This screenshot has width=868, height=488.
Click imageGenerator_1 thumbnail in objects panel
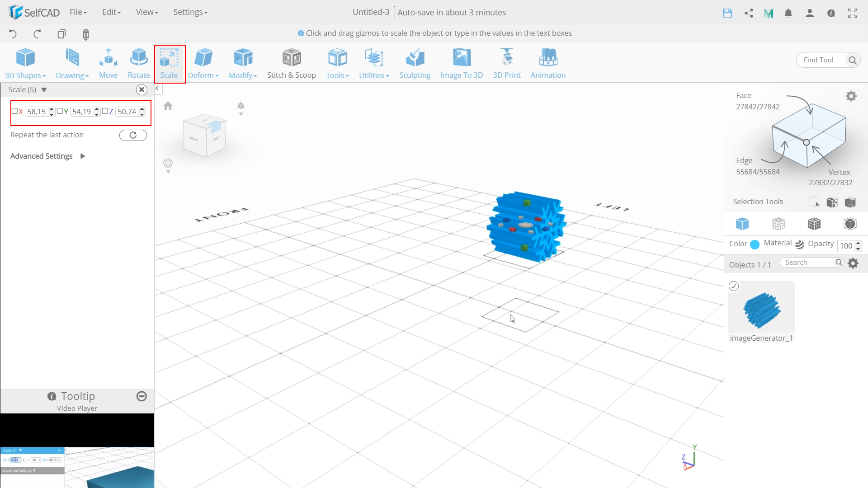761,309
